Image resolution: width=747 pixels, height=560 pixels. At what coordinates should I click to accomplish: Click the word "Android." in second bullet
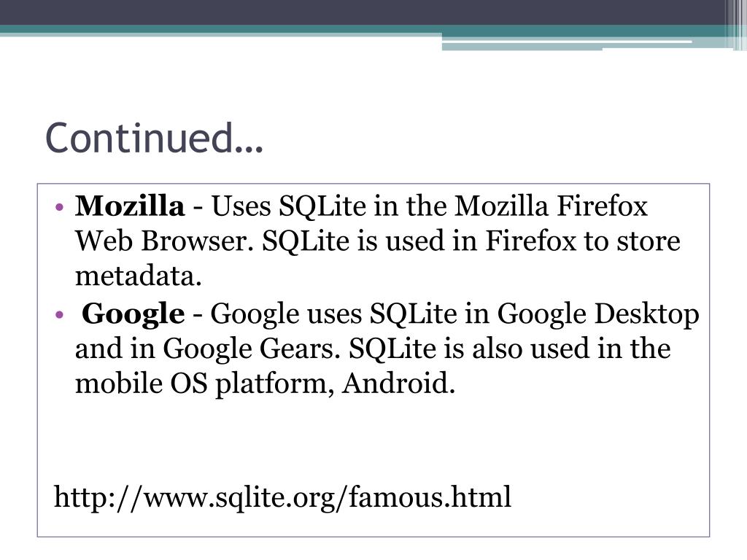399,384
